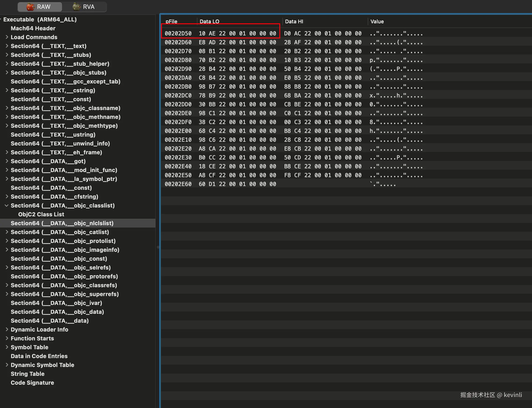Select Section64 (__DATA,__objc_const) item

click(59, 259)
